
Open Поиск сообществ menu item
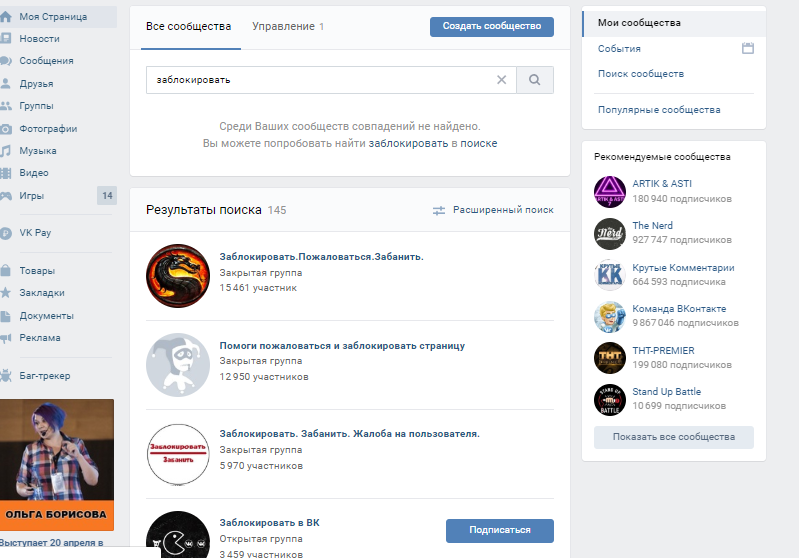tap(641, 74)
